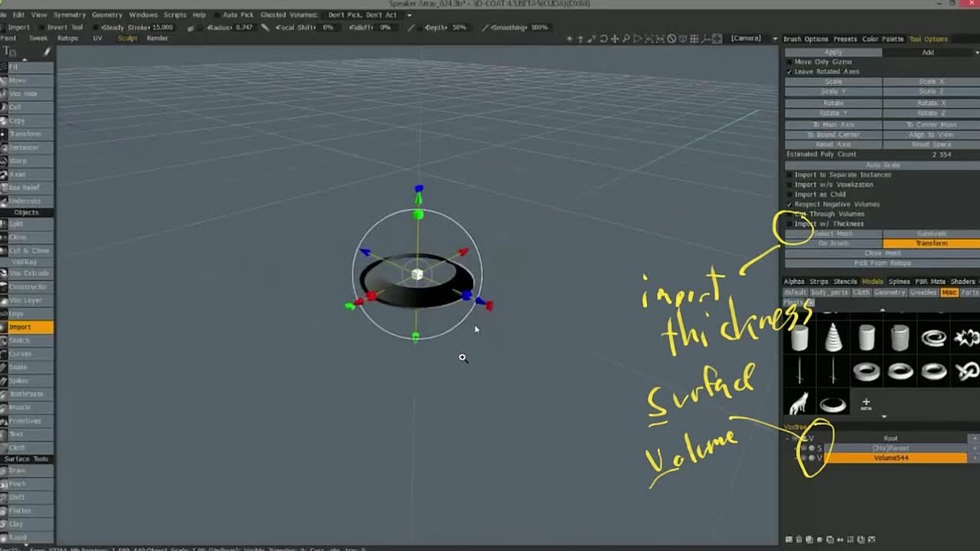Select the Vox Layer tool
This screenshot has height=551, width=980.
point(27,300)
